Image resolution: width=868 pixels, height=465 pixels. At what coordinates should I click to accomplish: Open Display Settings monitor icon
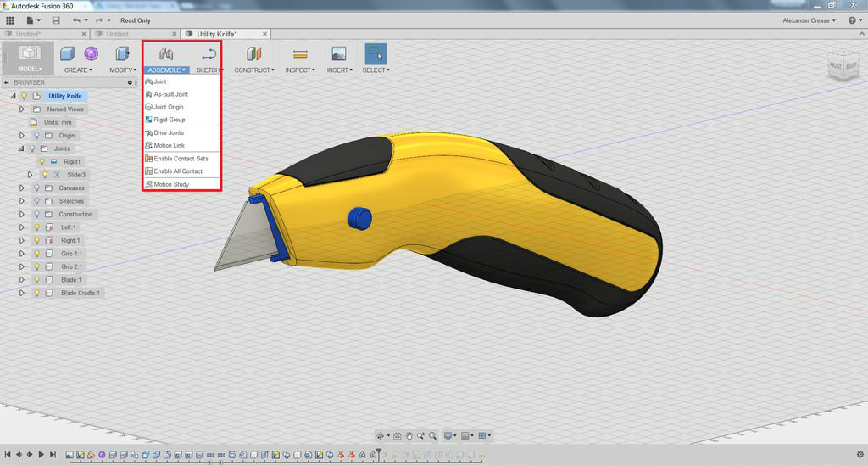(x=448, y=435)
